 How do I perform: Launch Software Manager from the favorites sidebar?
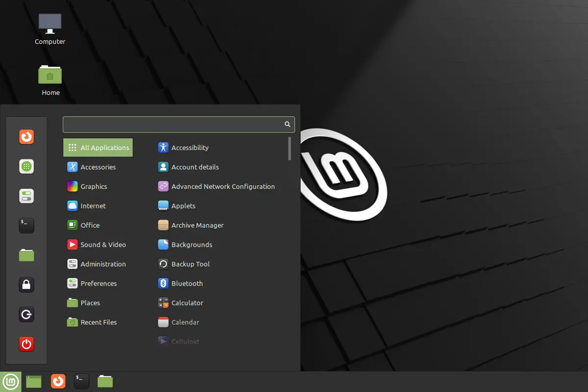coord(26,167)
